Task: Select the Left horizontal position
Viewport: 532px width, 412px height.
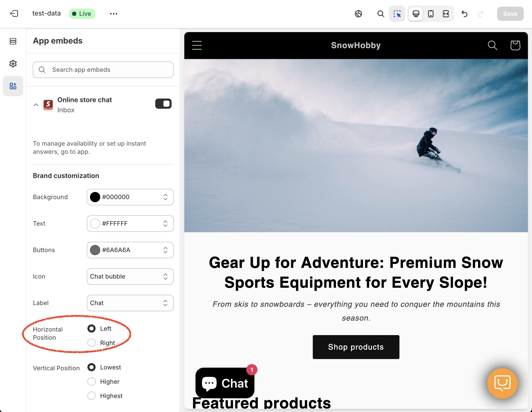Action: [92, 328]
